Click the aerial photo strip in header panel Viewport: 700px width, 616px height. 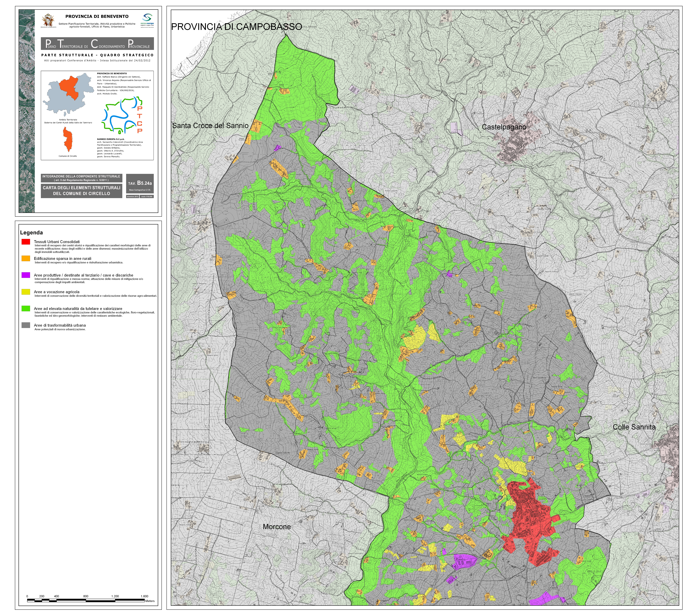tap(27, 111)
